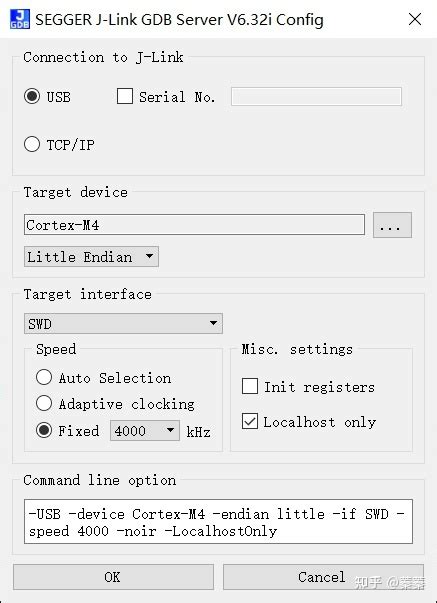Viewport: 437px width, 603px height.
Task: Choose Adaptive clocking speed option
Action: [44, 403]
